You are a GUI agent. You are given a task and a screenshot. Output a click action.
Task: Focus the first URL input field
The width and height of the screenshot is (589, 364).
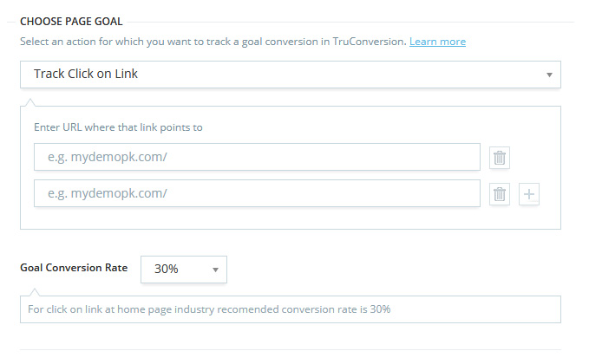[x=257, y=157]
